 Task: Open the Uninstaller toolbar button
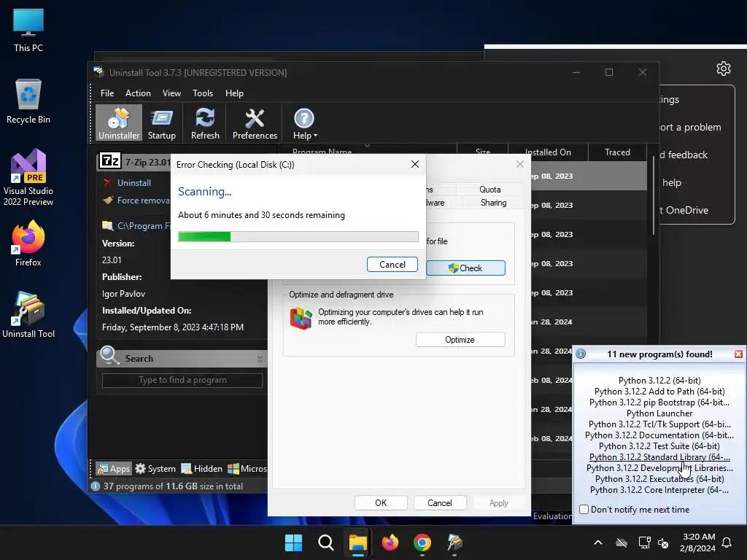click(119, 123)
